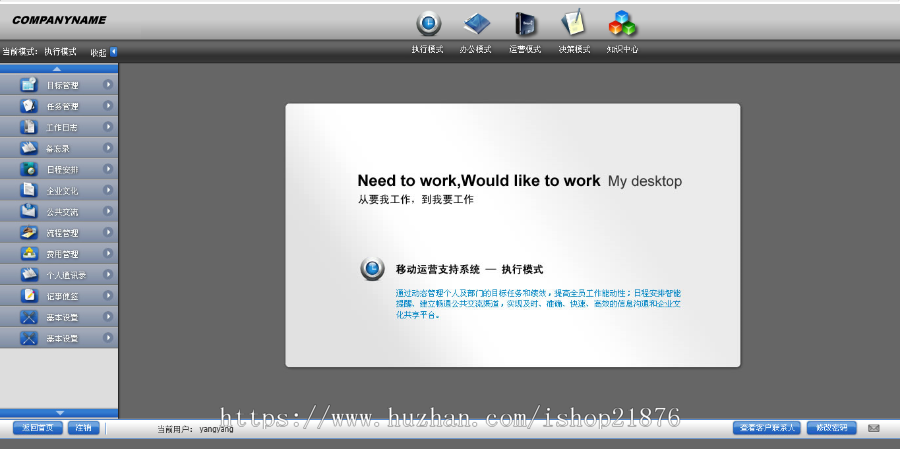Collapse the sidebar with the 收起 arrow
The height and width of the screenshot is (449, 900).
[x=114, y=52]
